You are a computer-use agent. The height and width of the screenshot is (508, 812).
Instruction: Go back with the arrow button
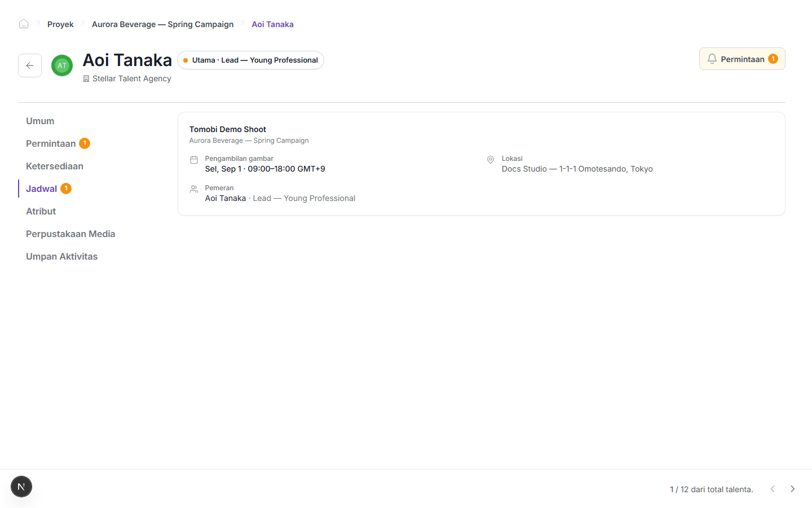30,65
